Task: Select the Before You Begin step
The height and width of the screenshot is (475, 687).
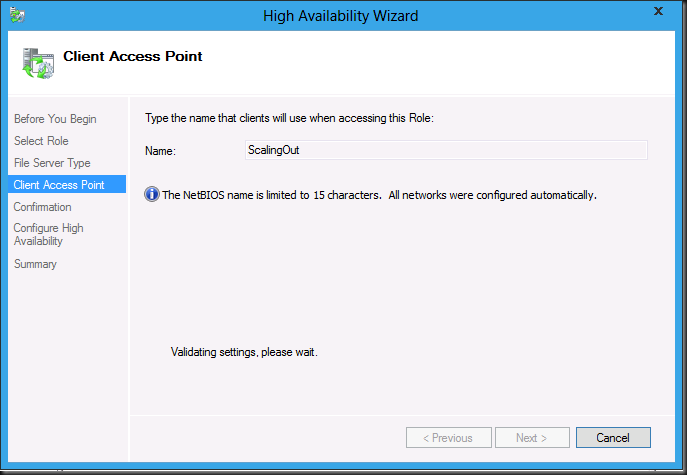Action: click(x=55, y=119)
